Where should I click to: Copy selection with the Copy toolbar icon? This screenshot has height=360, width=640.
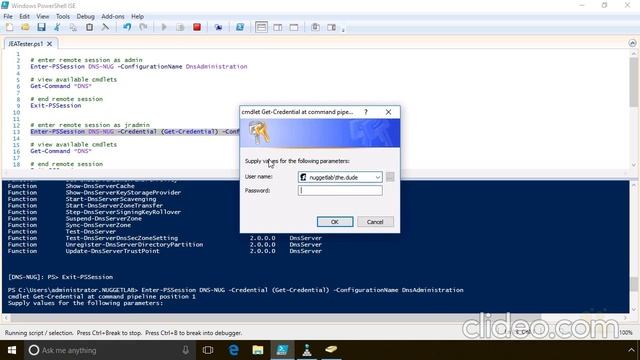(73, 27)
